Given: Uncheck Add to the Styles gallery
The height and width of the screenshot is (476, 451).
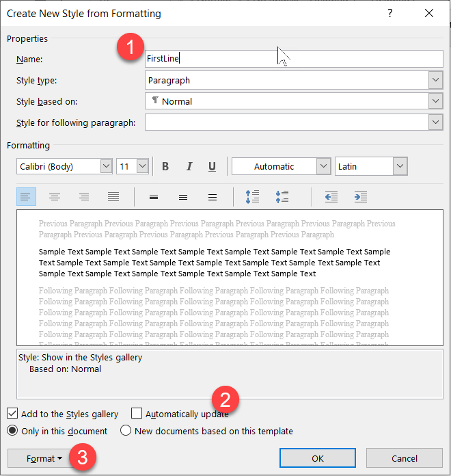Looking at the screenshot, I should coord(12,414).
